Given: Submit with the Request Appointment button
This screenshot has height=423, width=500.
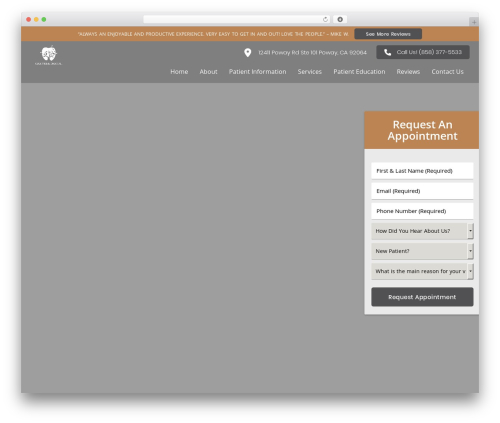Looking at the screenshot, I should point(422,297).
